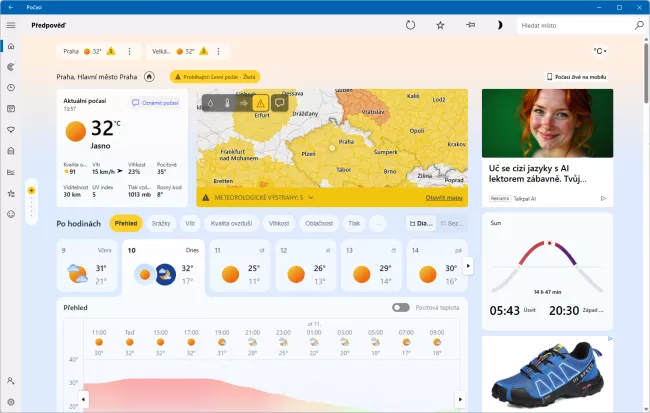Select the Oblačnost hourly tab

[319, 223]
